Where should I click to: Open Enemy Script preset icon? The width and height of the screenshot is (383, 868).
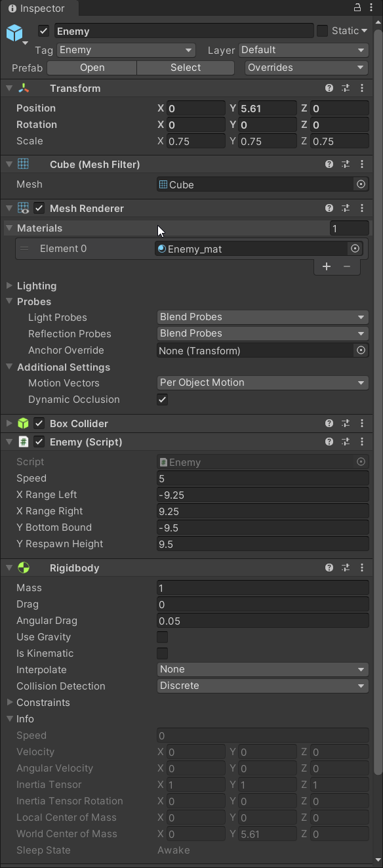coord(346,442)
